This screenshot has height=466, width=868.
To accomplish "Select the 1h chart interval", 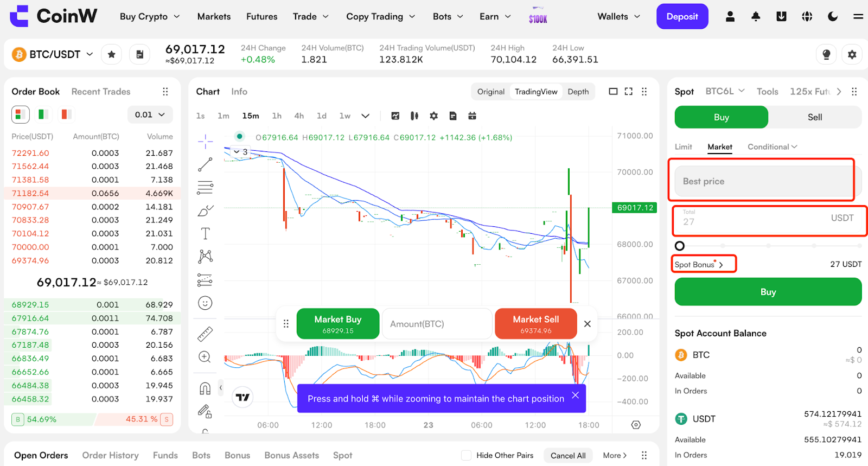I will pyautogui.click(x=277, y=116).
